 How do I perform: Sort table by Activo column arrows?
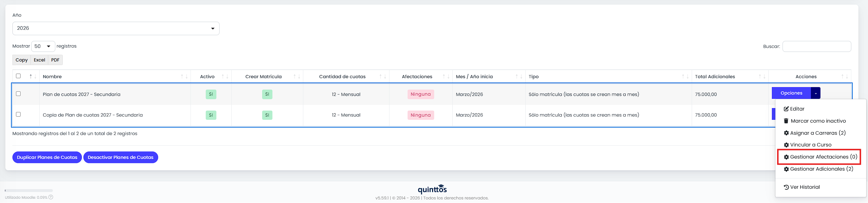coord(225,76)
